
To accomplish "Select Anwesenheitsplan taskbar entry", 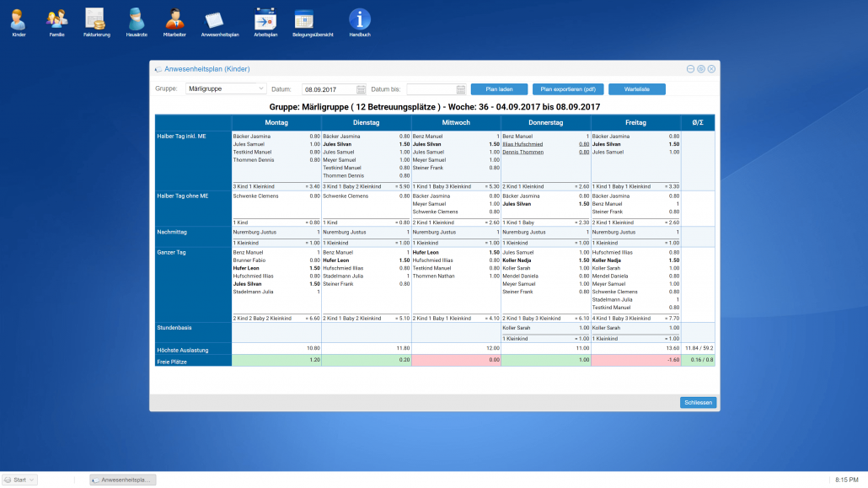I will coord(123,480).
